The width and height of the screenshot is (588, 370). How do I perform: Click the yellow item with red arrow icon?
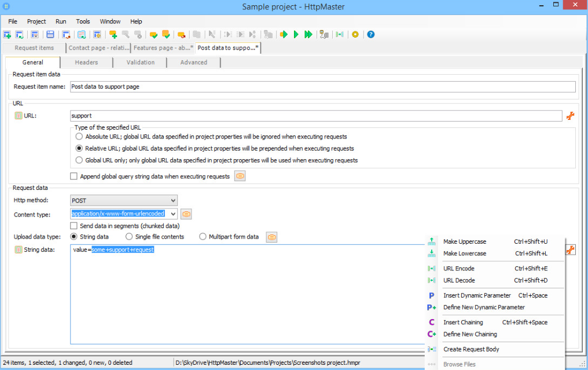pos(182,35)
